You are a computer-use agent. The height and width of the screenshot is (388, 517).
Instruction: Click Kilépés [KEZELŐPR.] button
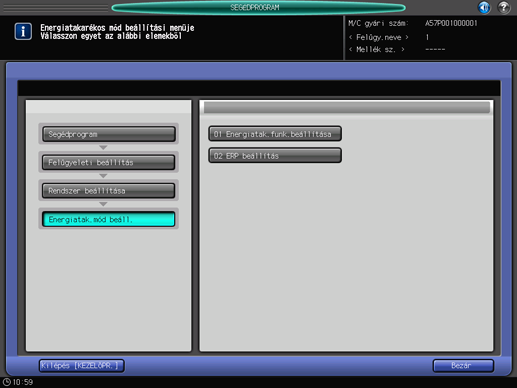[82, 366]
